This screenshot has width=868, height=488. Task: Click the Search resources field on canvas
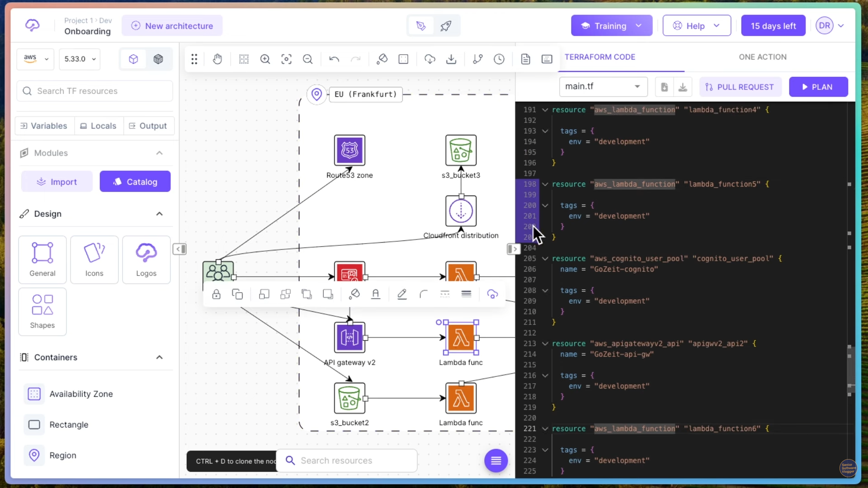click(346, 460)
